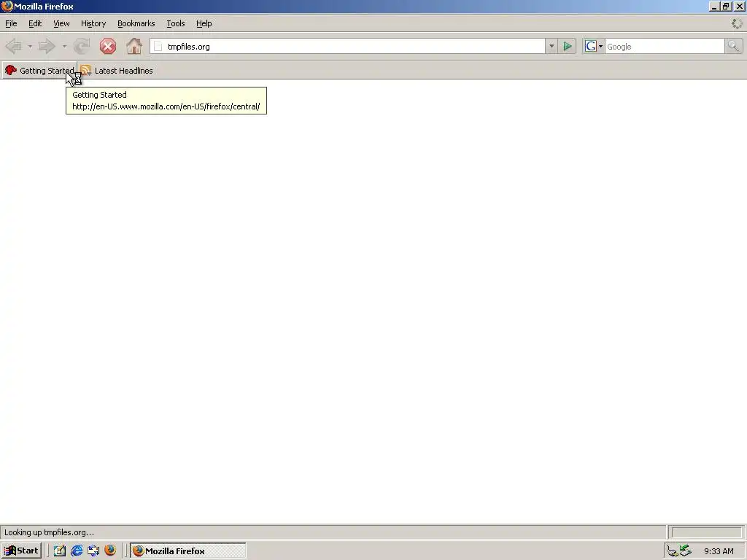Screen dimensions: 747x560
Task: Close the Firefox window
Action: point(740,7)
